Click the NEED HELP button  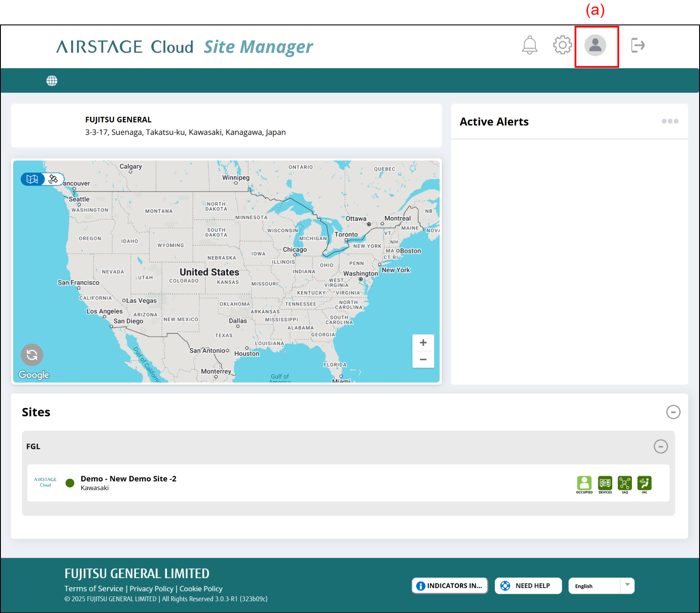[x=528, y=586]
